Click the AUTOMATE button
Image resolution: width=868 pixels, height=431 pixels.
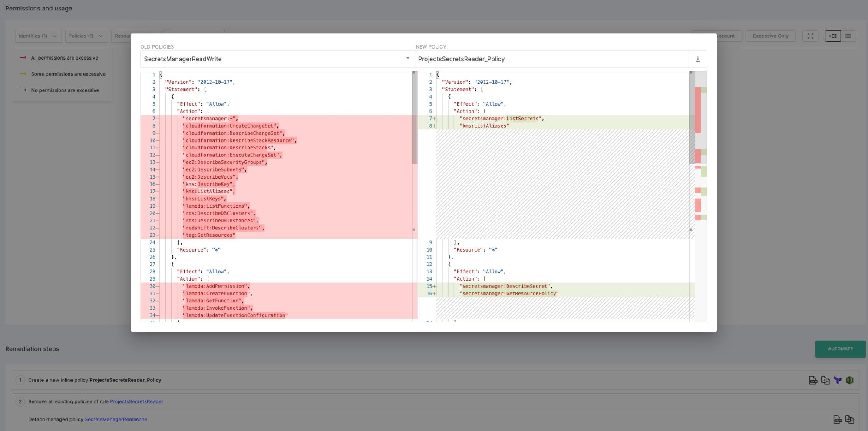(x=840, y=349)
